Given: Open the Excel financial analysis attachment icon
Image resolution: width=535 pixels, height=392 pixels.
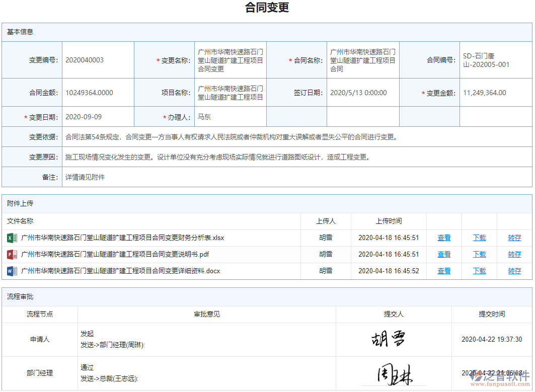Looking at the screenshot, I should (x=11, y=238).
